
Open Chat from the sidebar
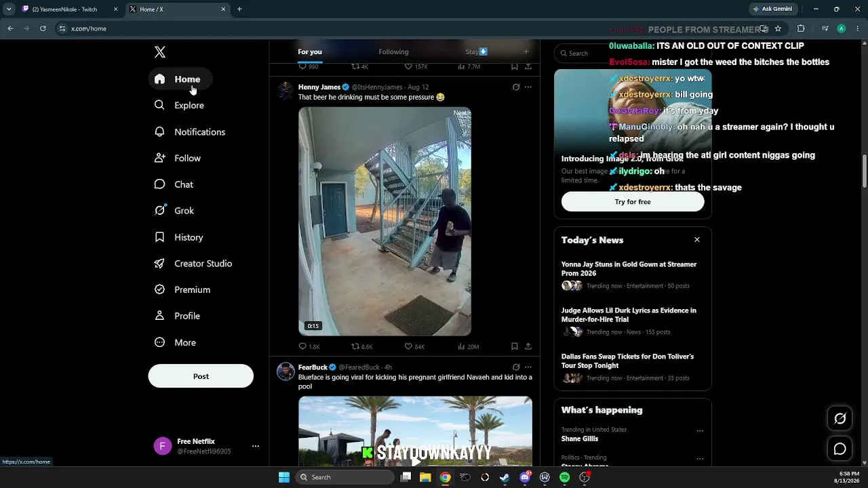tap(174, 184)
